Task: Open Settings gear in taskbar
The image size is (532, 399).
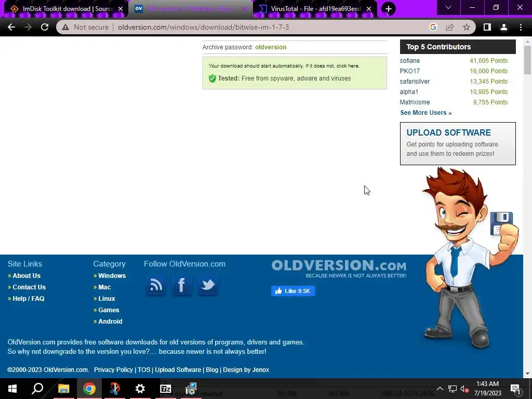Action: (x=140, y=389)
